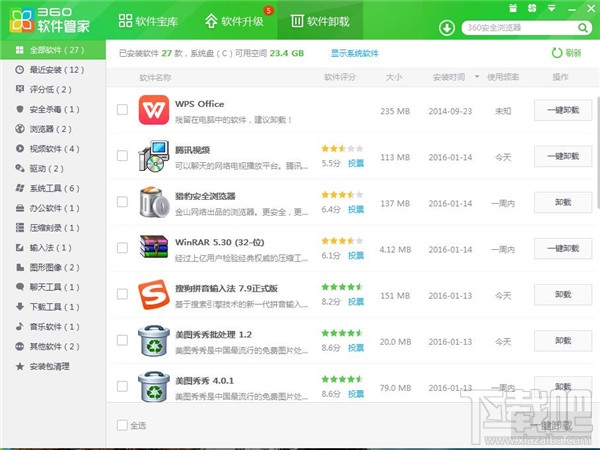Click the 美图秀秀 4.0.1 recycle bin icon
The height and width of the screenshot is (450, 600).
click(154, 386)
